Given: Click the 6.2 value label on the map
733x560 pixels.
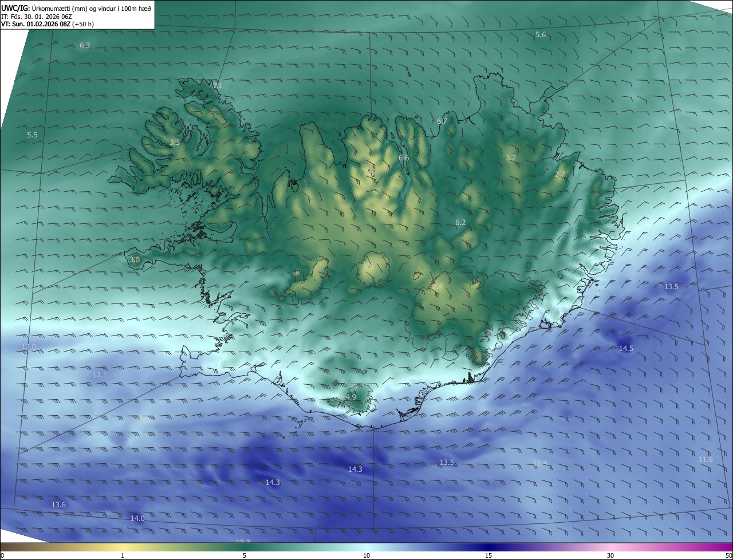Looking at the screenshot, I should point(460,222).
